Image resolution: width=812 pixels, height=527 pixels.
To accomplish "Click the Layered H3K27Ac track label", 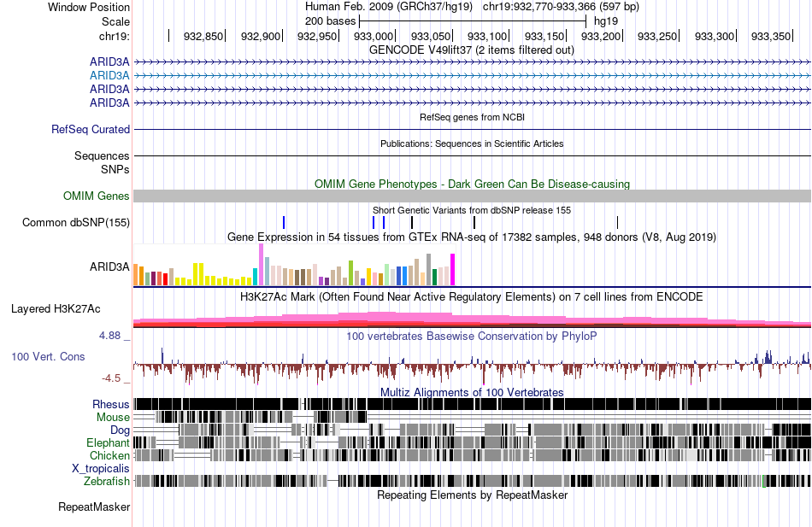I will click(56, 309).
